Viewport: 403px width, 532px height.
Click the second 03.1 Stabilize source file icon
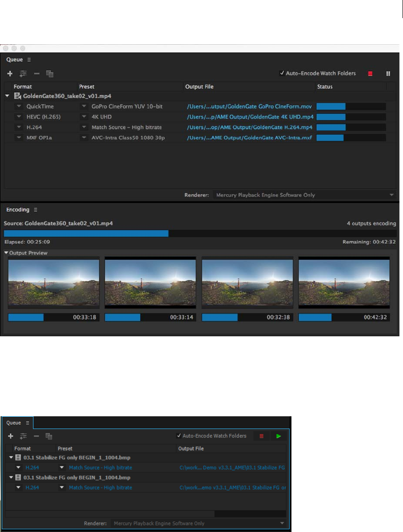19,477
